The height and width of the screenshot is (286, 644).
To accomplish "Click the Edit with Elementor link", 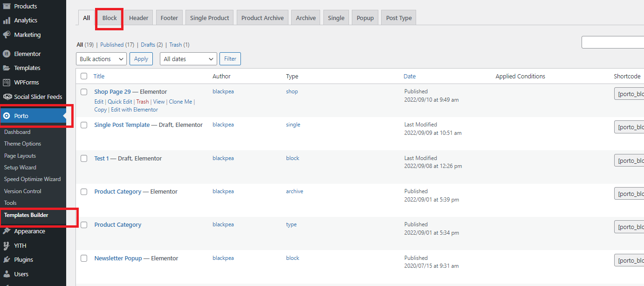I will 134,110.
